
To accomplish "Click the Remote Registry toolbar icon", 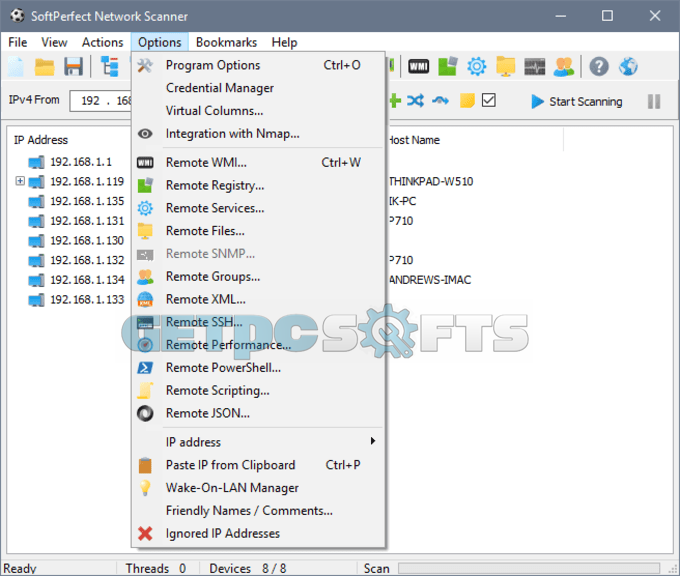I will 448,66.
